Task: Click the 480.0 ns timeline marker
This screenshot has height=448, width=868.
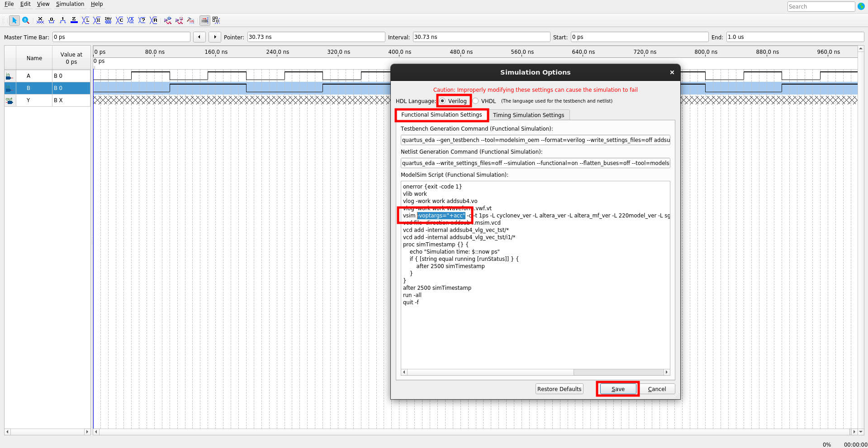Action: pos(461,52)
